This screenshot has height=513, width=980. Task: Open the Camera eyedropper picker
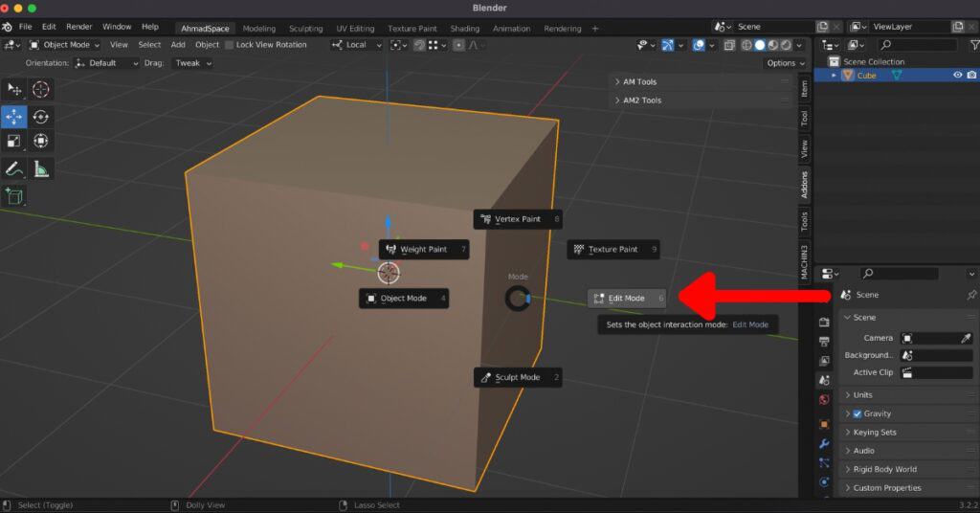(967, 338)
